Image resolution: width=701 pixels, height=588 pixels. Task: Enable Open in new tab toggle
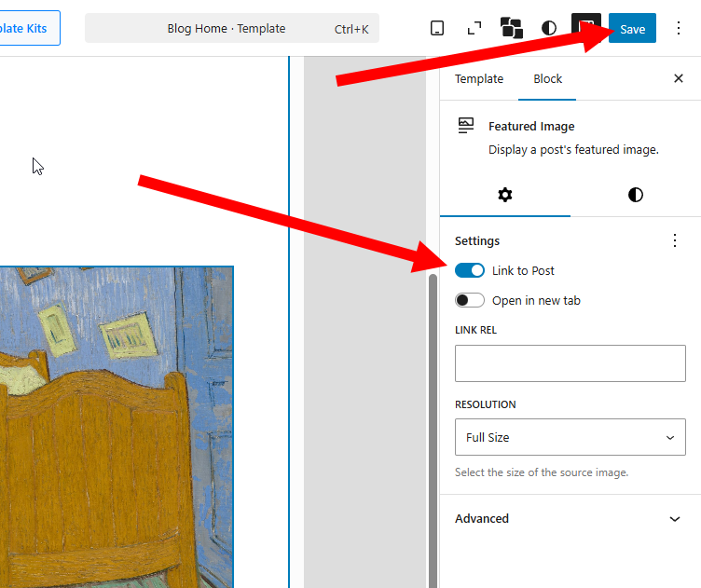pyautogui.click(x=470, y=300)
